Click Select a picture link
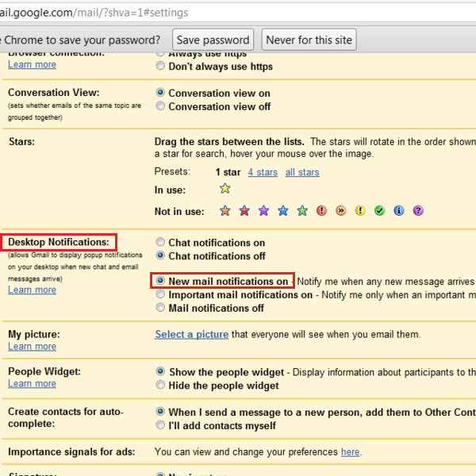This screenshot has width=476, height=476. (x=192, y=334)
